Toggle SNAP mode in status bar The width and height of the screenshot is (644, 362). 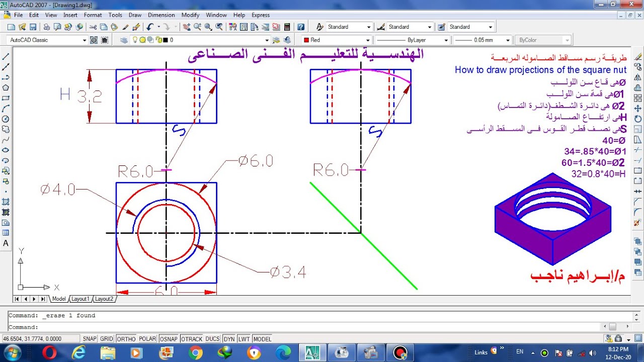(x=90, y=339)
